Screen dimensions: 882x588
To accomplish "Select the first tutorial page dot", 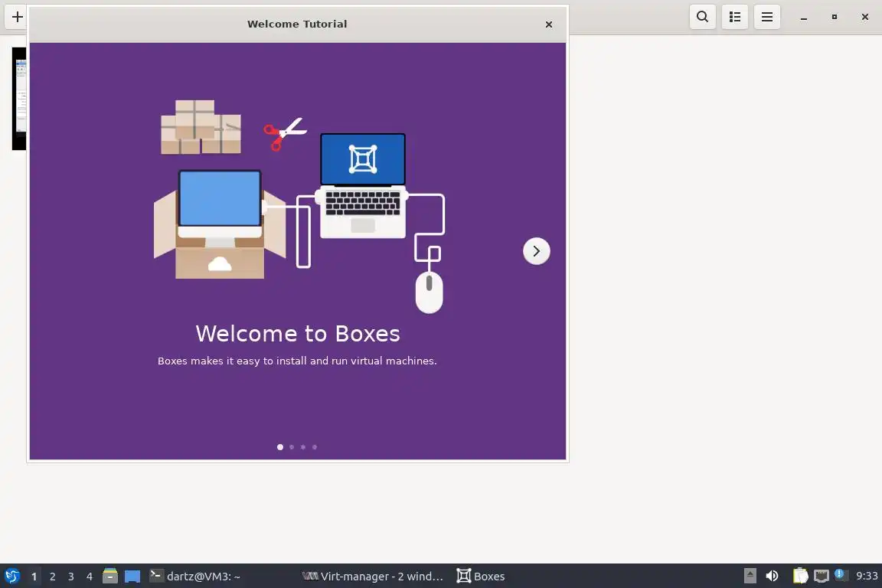I will (280, 447).
